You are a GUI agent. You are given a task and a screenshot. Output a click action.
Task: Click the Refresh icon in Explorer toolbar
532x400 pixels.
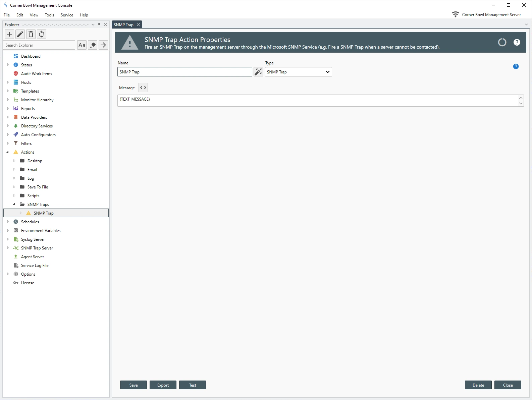click(x=42, y=34)
